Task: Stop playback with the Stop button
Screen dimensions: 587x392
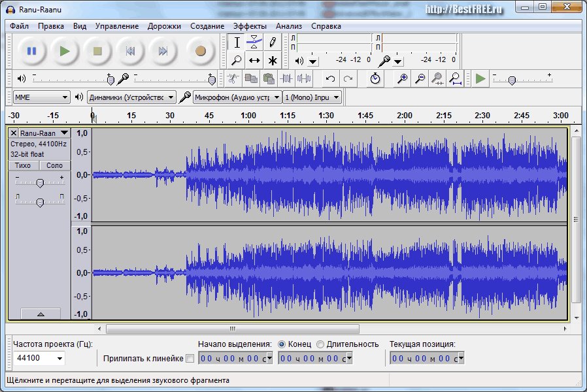Action: click(x=97, y=51)
